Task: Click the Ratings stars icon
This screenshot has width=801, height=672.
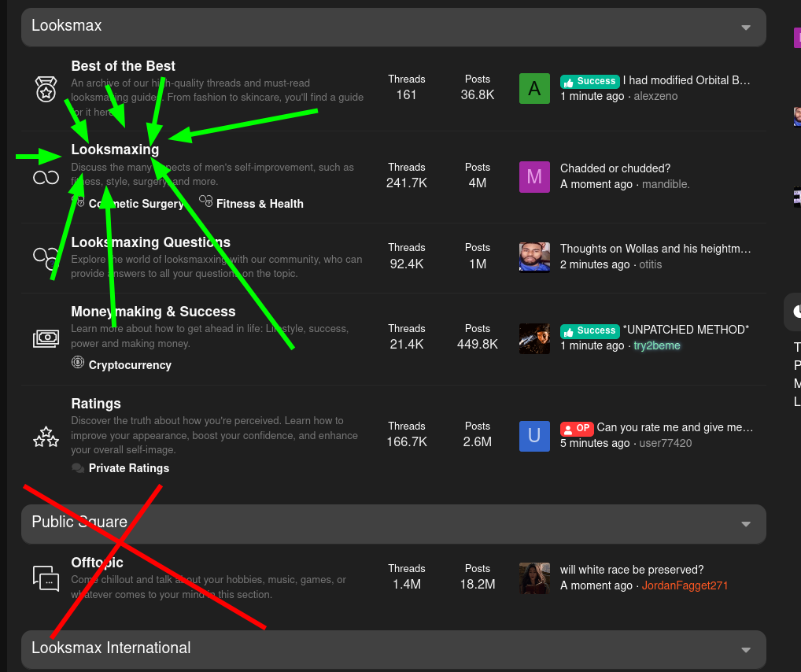Action: click(46, 436)
